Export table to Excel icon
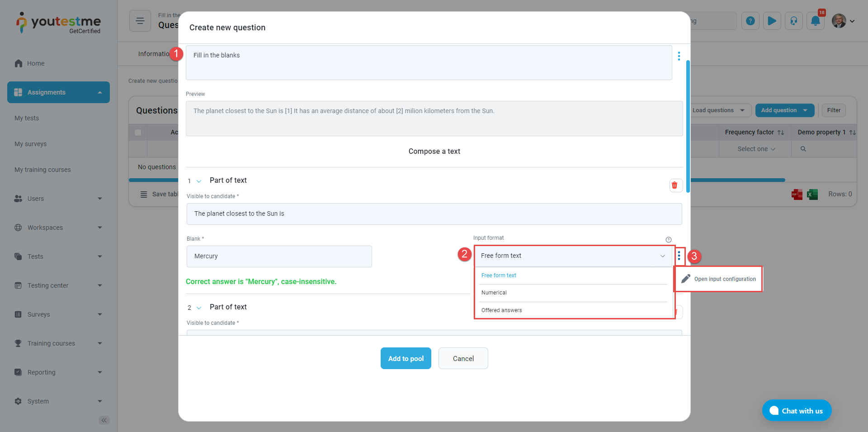 [x=812, y=195]
